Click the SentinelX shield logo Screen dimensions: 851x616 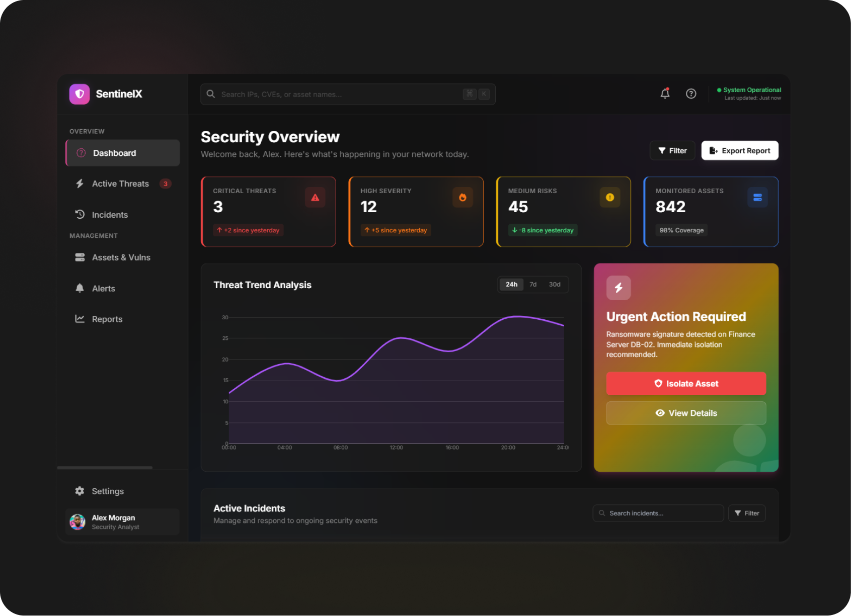(80, 94)
